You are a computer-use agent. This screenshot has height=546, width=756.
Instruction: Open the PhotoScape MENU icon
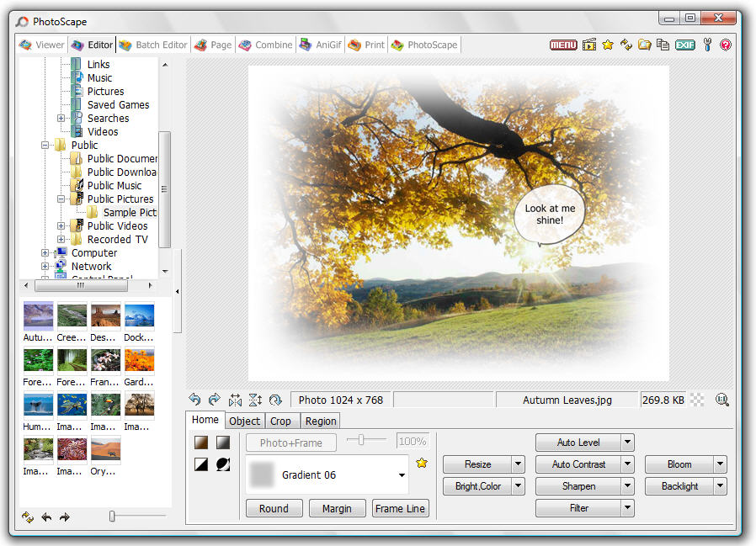tap(562, 44)
